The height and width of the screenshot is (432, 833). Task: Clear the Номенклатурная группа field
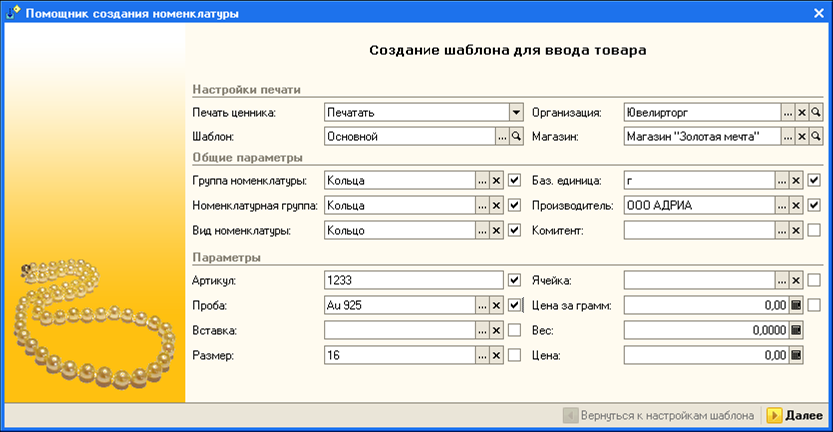coord(496,206)
